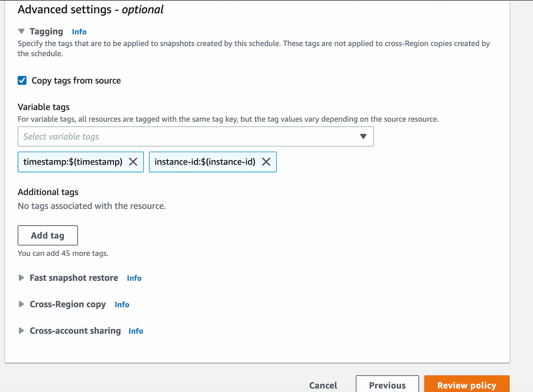Open Info link for Cross-Region copy

click(x=122, y=304)
